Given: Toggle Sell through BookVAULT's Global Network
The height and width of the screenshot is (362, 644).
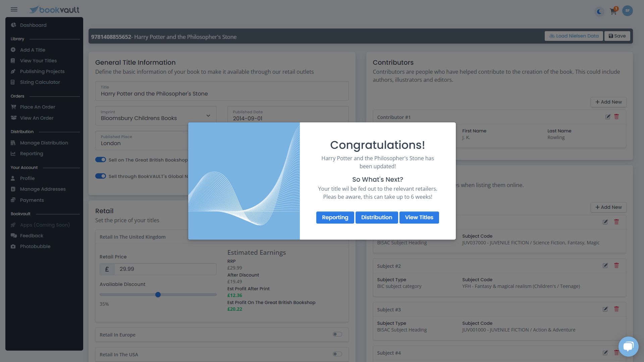Looking at the screenshot, I should coord(101,176).
